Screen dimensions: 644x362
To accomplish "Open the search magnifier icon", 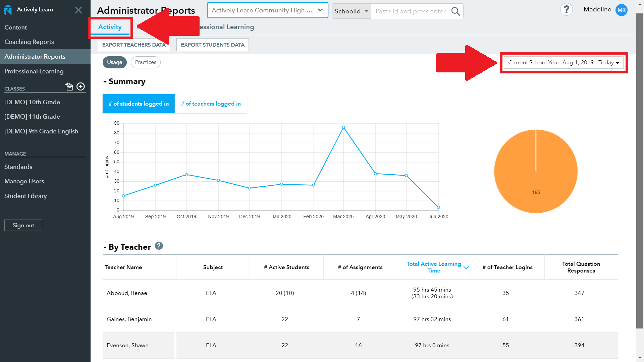I will coord(455,11).
